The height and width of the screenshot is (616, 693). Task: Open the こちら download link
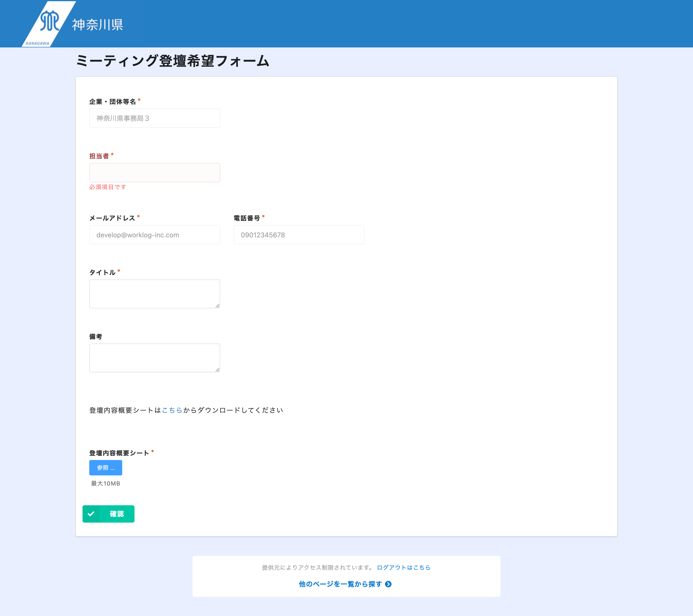point(172,410)
